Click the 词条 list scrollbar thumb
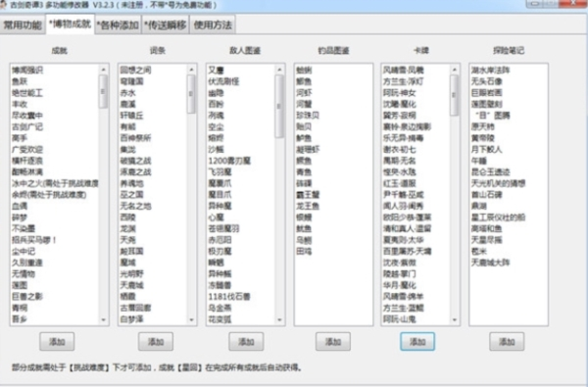 [x=191, y=94]
